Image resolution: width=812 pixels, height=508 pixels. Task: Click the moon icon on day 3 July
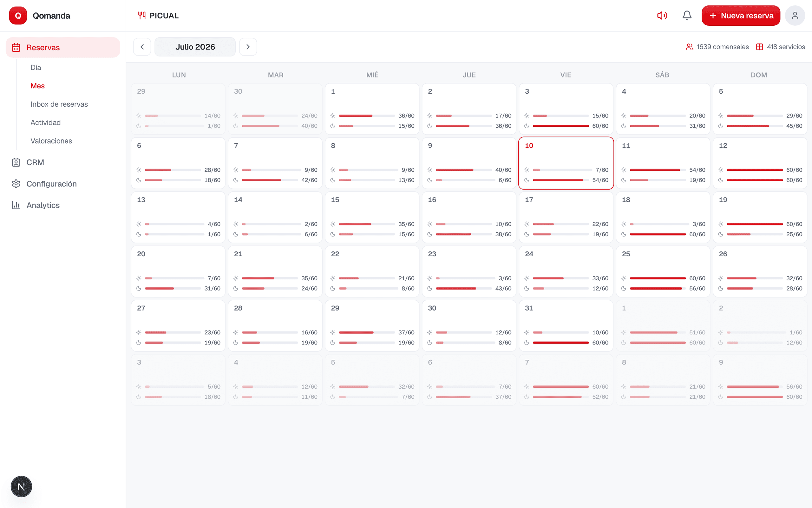click(x=527, y=126)
